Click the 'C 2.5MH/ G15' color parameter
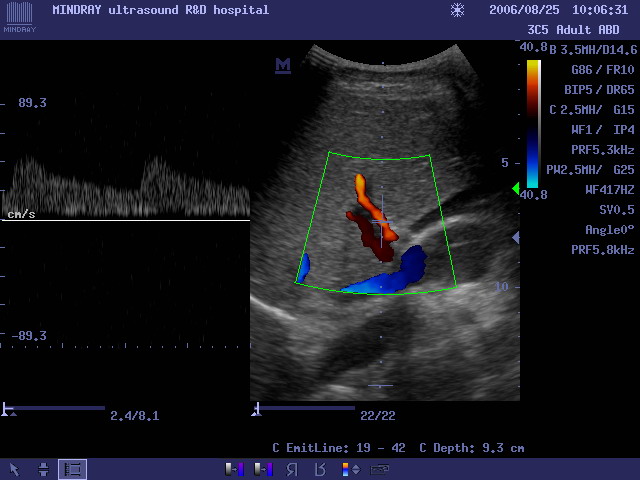This screenshot has height=480, width=640. (592, 110)
